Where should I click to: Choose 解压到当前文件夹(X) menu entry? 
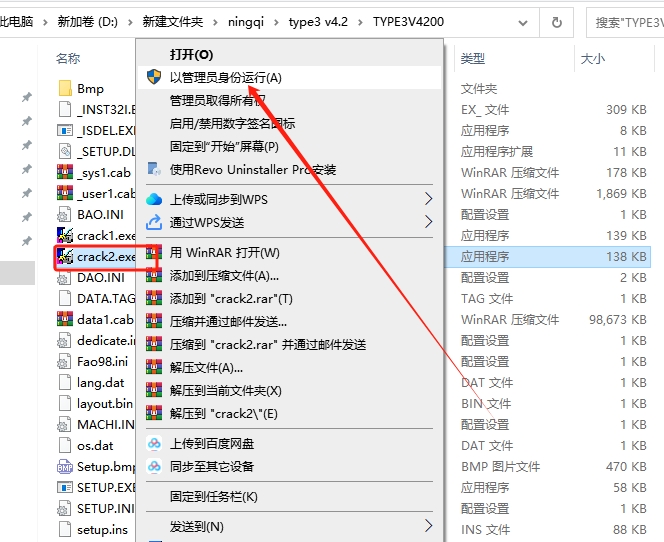coord(225,390)
